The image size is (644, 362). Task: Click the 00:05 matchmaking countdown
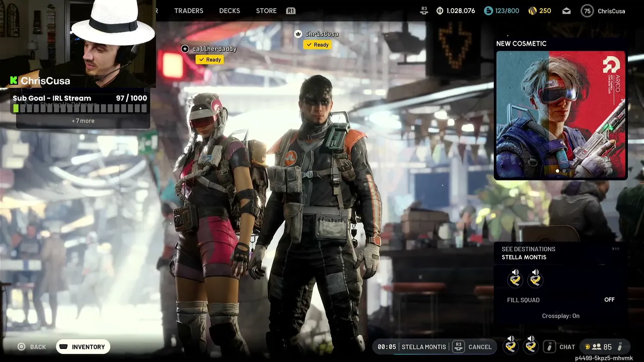387,347
